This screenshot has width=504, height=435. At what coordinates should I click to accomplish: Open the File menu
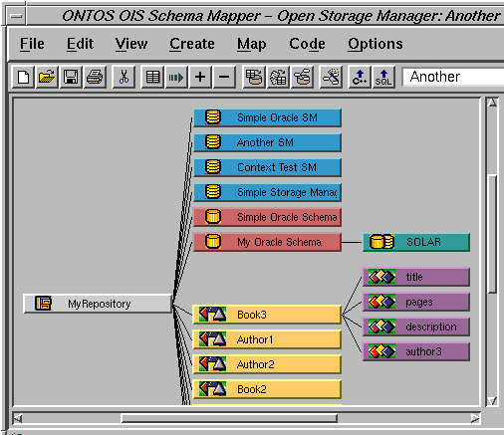(32, 44)
